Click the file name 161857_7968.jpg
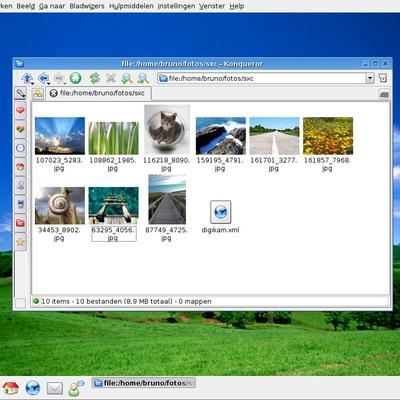The width and height of the screenshot is (400, 400). point(327,164)
